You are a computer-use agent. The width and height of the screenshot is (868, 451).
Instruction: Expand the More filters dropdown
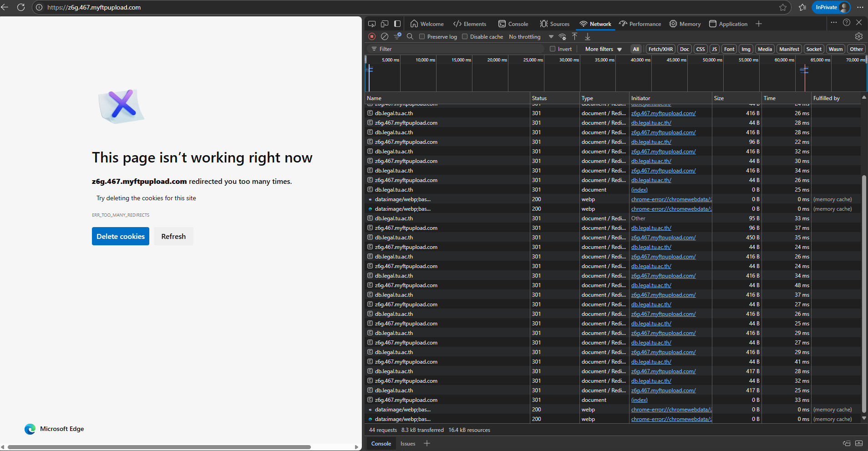(x=604, y=49)
